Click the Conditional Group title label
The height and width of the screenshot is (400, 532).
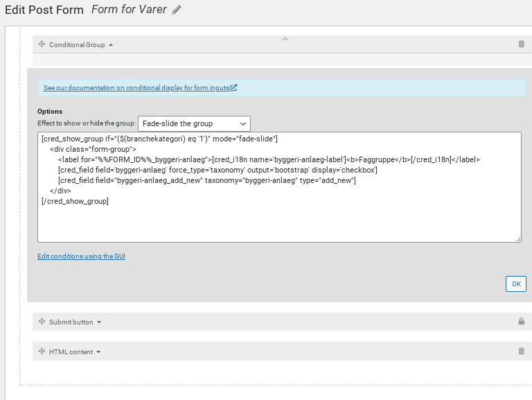[77, 45]
